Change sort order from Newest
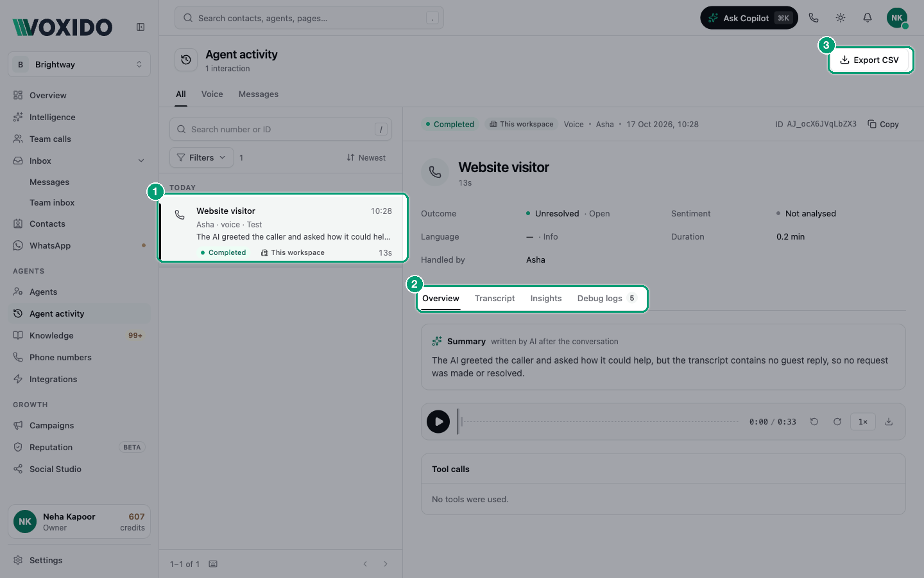924x578 pixels. click(366, 157)
